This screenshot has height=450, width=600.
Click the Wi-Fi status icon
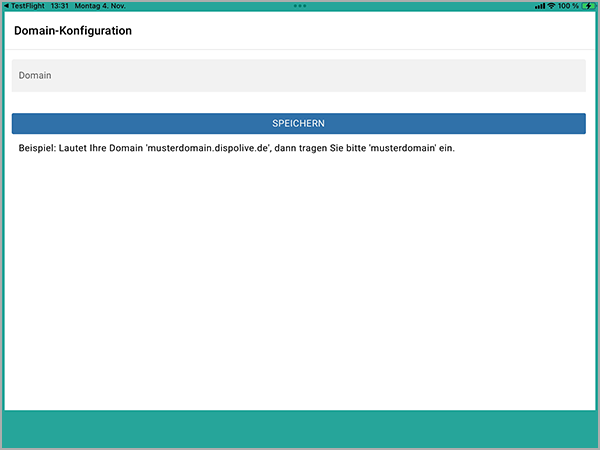(551, 6)
